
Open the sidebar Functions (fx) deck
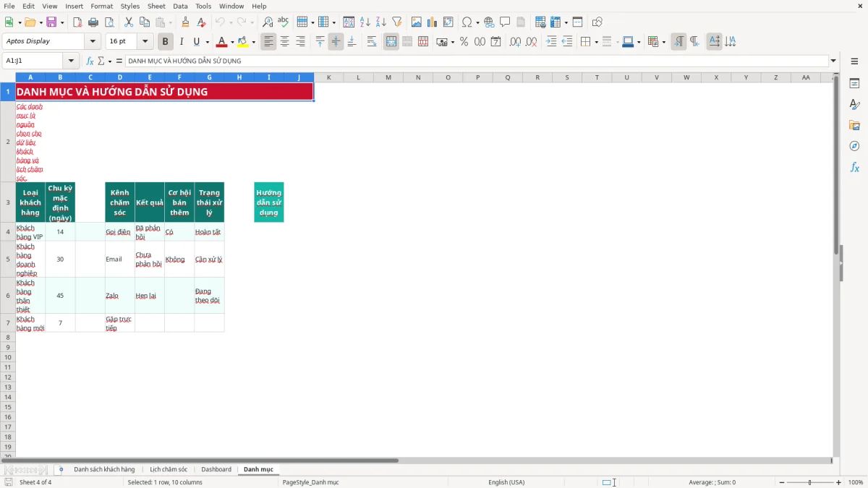tap(854, 167)
